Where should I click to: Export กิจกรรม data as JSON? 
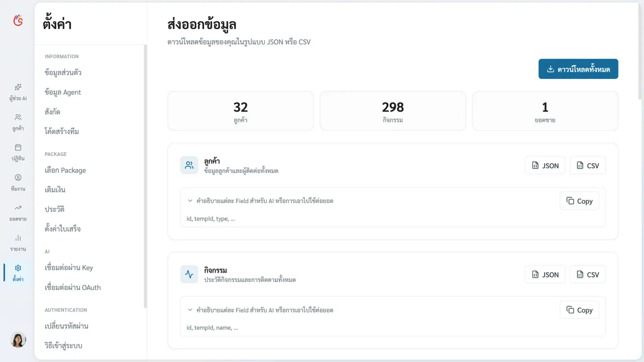coord(545,275)
